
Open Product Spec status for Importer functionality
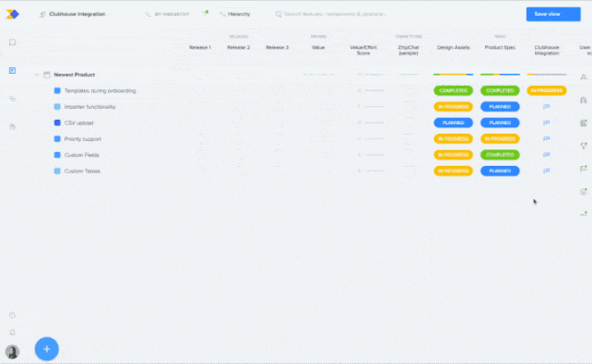pyautogui.click(x=500, y=107)
